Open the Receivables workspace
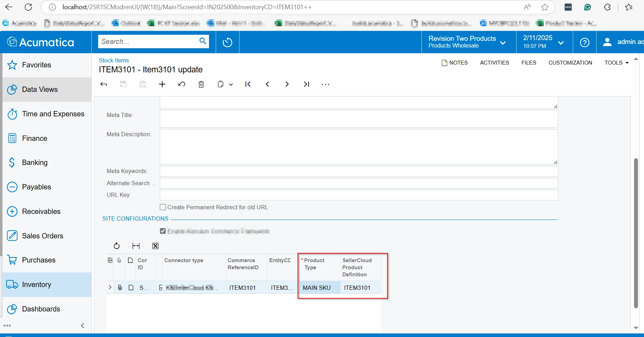644x337 pixels. tap(47, 211)
